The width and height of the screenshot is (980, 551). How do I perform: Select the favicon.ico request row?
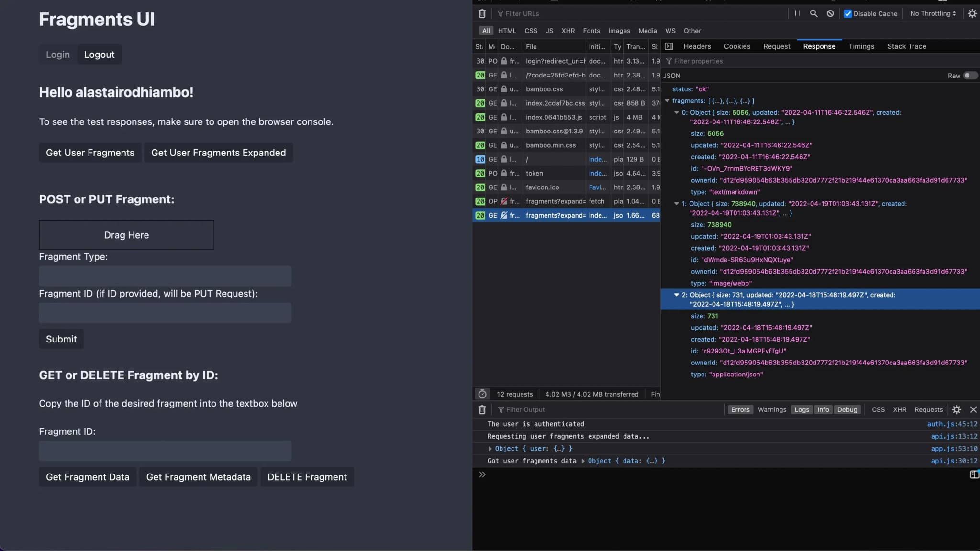click(567, 187)
